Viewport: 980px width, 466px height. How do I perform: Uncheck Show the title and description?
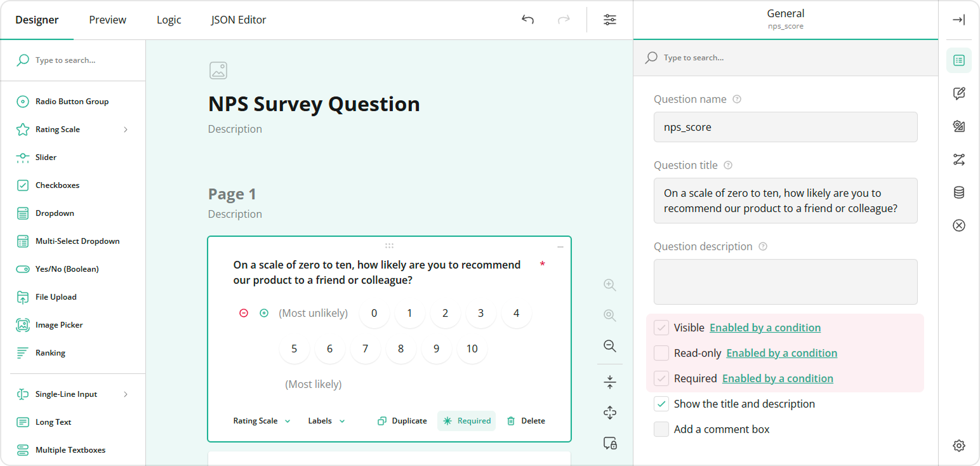(661, 404)
